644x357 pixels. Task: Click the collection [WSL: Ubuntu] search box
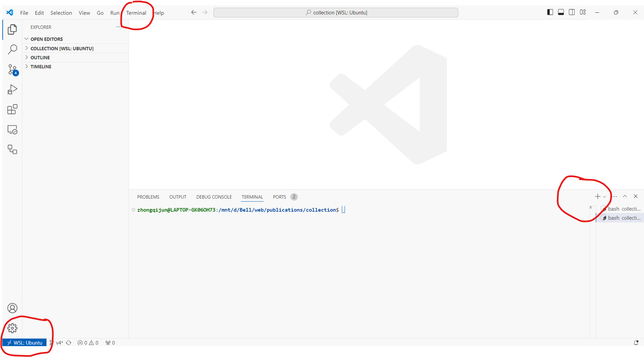[336, 12]
